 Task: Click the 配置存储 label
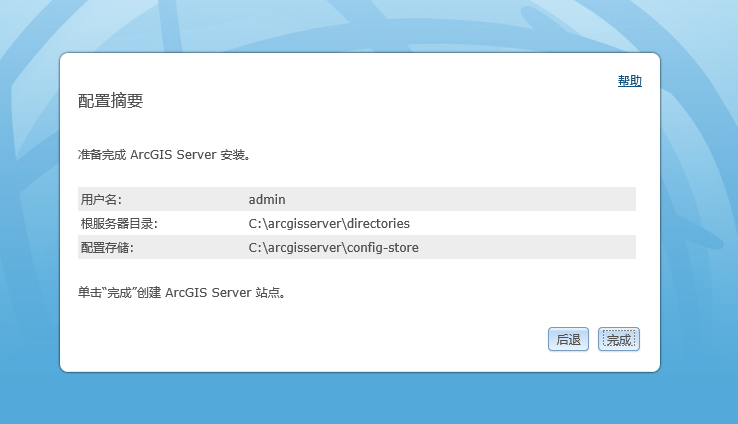click(x=107, y=248)
